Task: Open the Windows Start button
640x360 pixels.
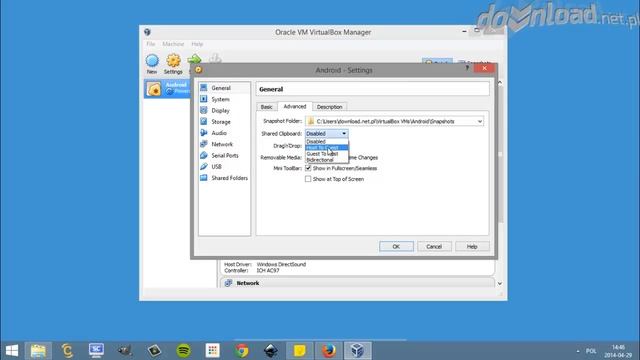Action: click(x=12, y=351)
